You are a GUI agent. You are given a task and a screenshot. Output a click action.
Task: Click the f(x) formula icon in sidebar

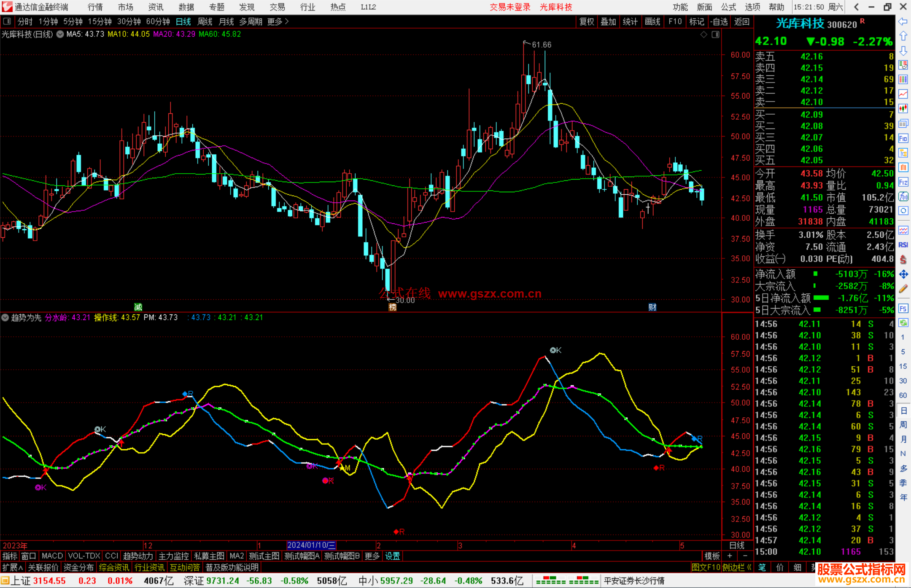coord(903,196)
